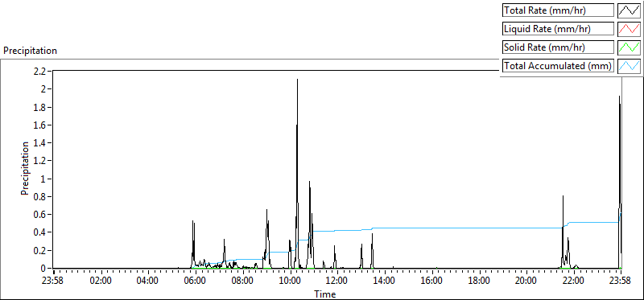The width and height of the screenshot is (644, 300).
Task: Click the Time X-axis label
Action: click(x=325, y=294)
